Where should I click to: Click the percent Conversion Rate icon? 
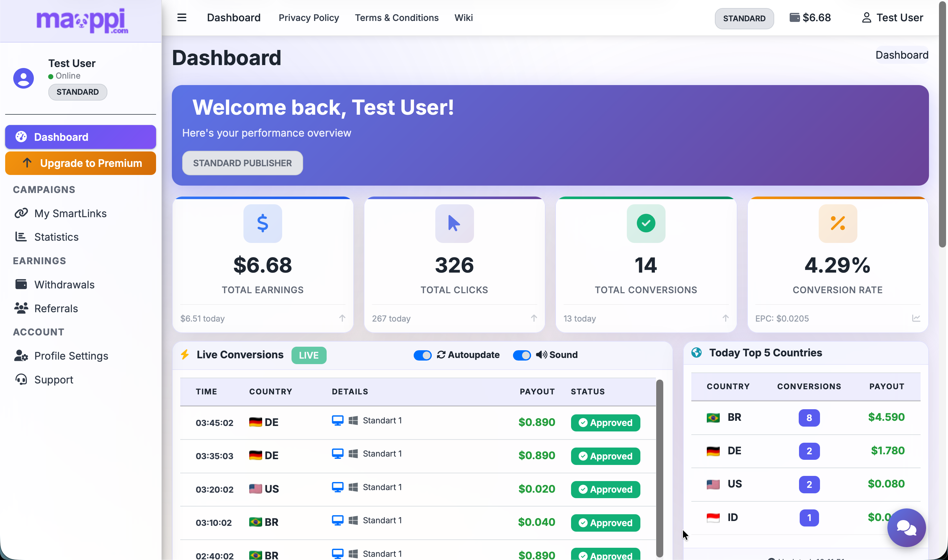click(x=837, y=223)
